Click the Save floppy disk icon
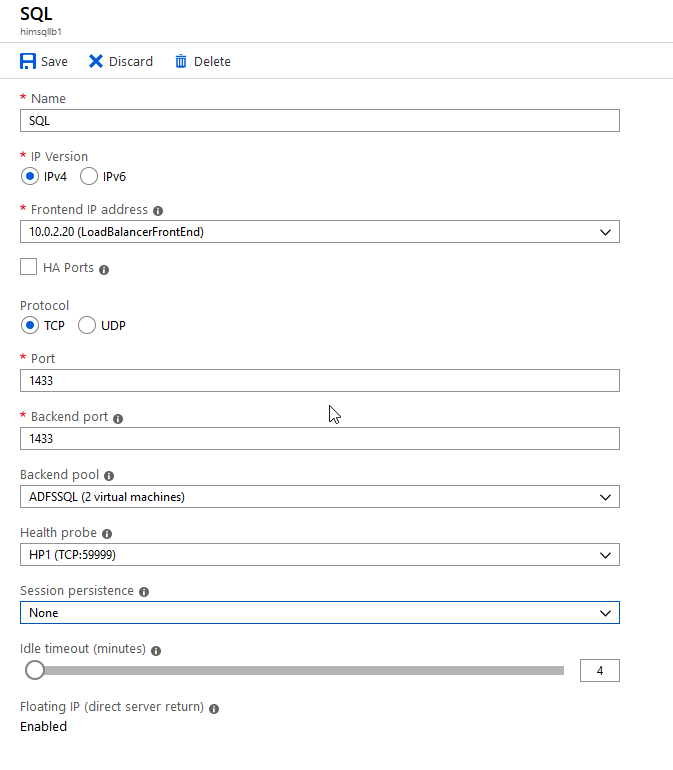Image resolution: width=673 pixels, height=770 pixels. [28, 61]
